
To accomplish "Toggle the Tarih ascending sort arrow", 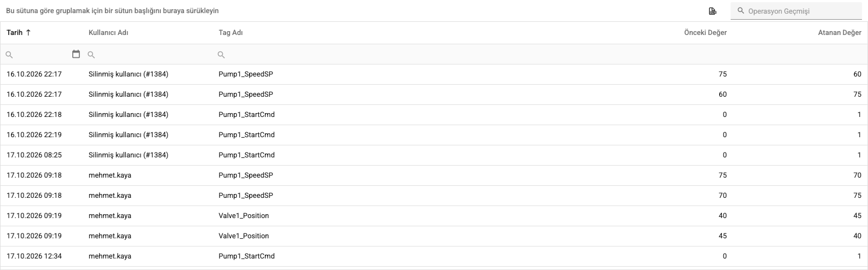I will click(x=28, y=33).
